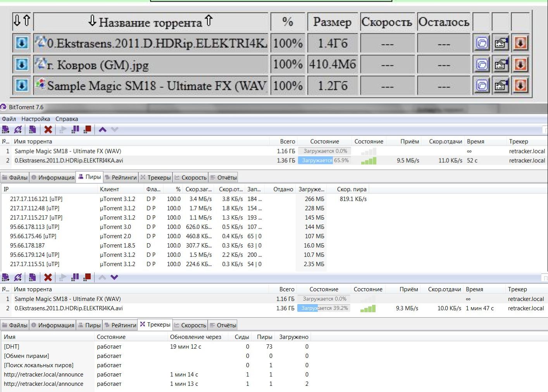Viewport: 548px width, 392px height.
Task: Click the blue download icon beside г. Ковров (GM).jpg
Action: (x=22, y=64)
